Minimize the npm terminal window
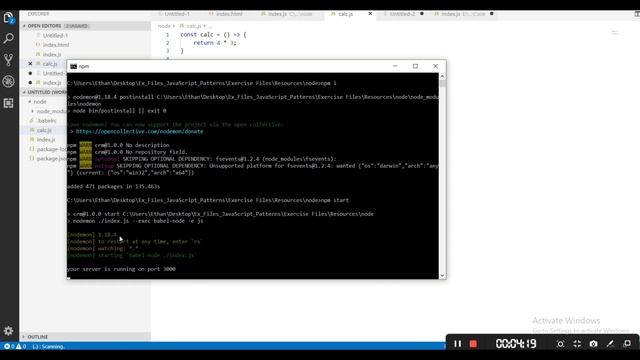 [x=395, y=66]
